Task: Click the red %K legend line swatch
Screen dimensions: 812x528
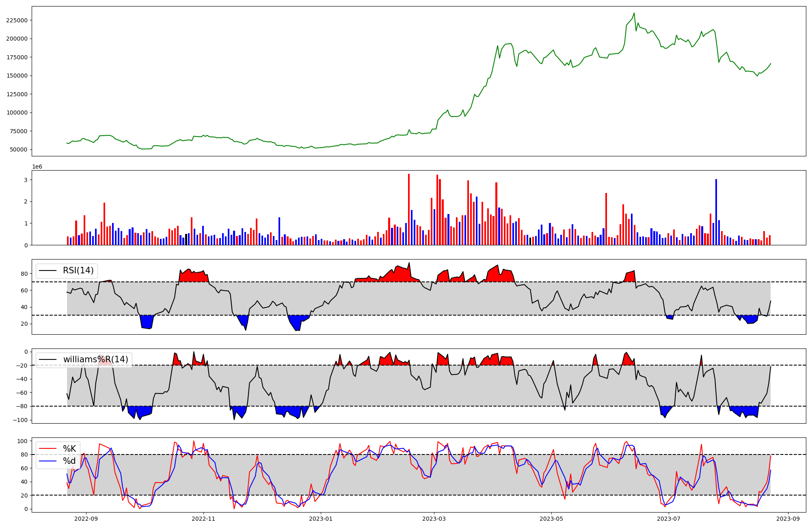Action: [47, 449]
